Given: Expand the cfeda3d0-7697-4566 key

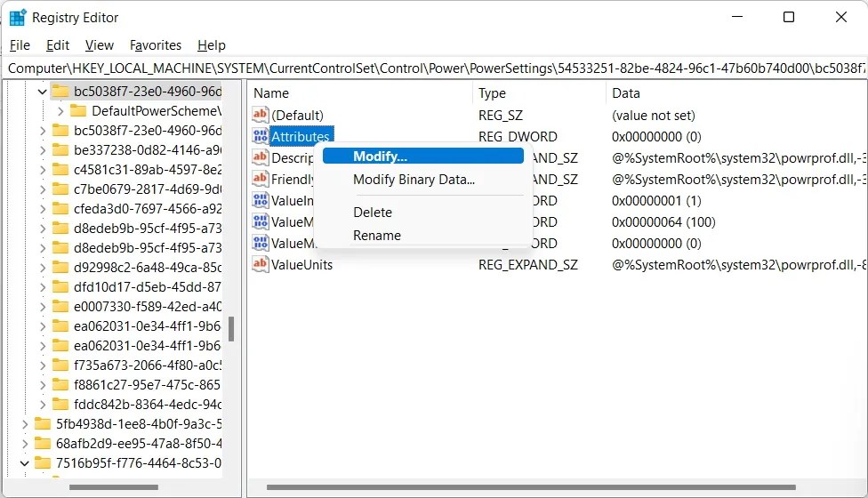Looking at the screenshot, I should (43, 209).
